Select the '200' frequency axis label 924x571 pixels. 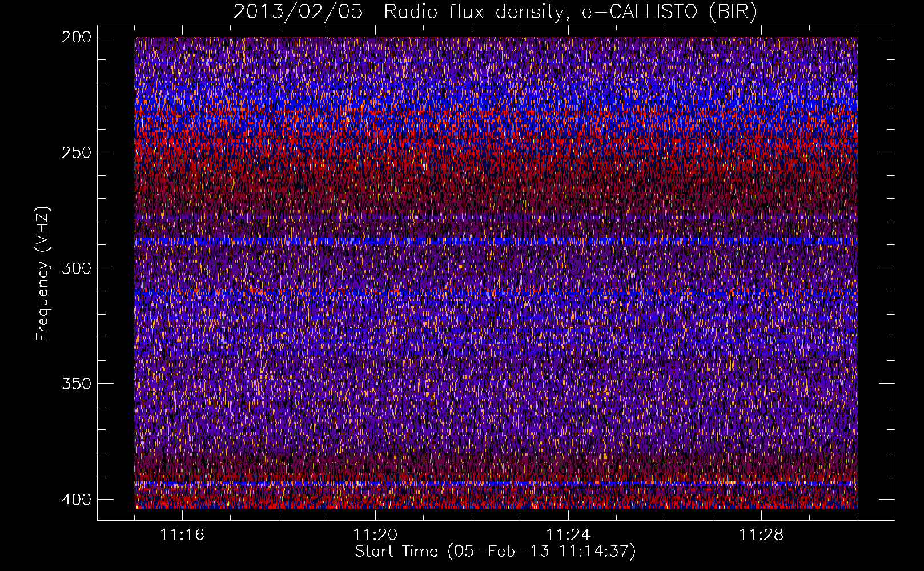(x=76, y=37)
